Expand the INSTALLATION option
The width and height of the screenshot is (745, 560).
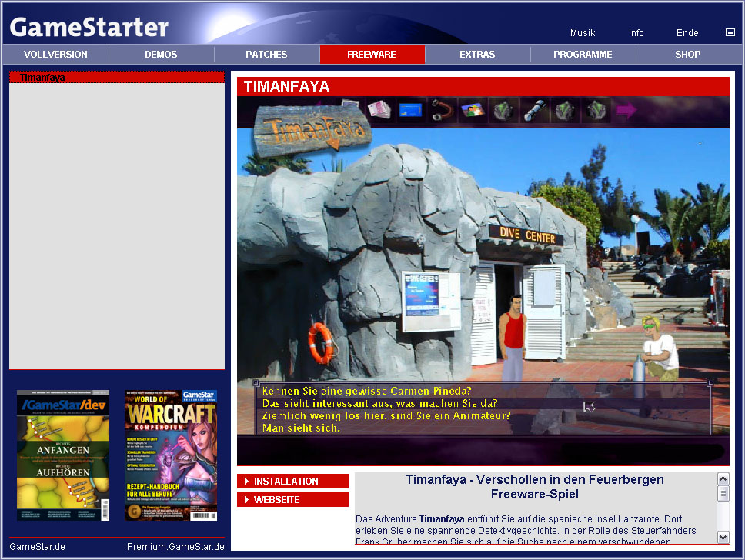[x=292, y=482]
